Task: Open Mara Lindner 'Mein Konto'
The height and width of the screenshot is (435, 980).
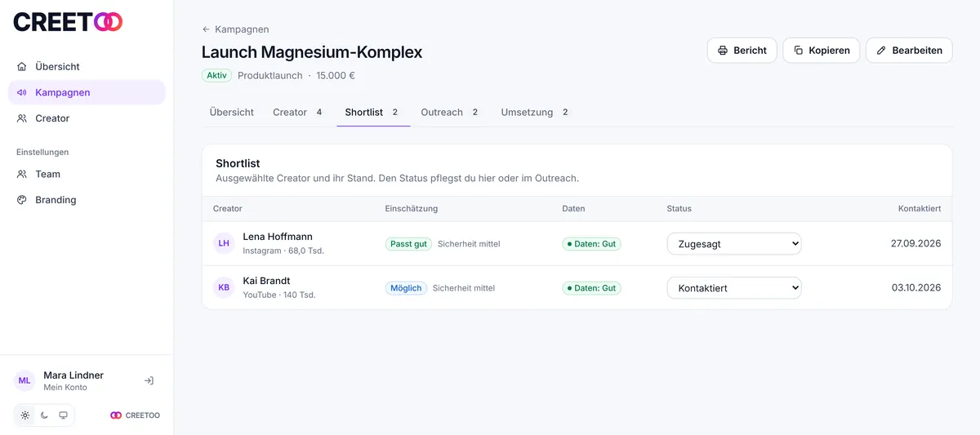Action: [x=73, y=381]
